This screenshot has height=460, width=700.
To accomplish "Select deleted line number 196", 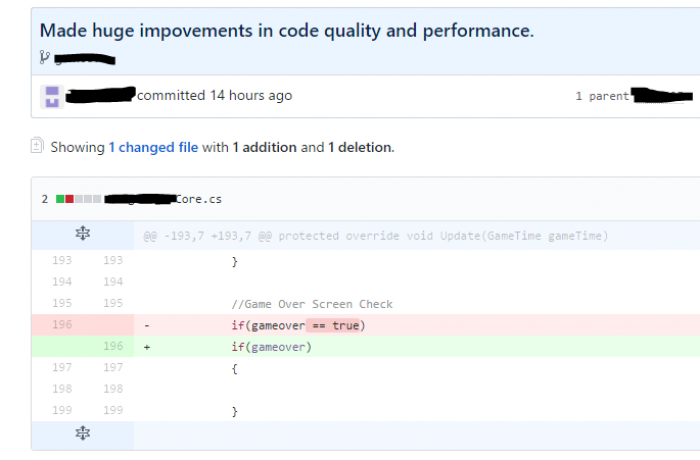I will click(62, 325).
